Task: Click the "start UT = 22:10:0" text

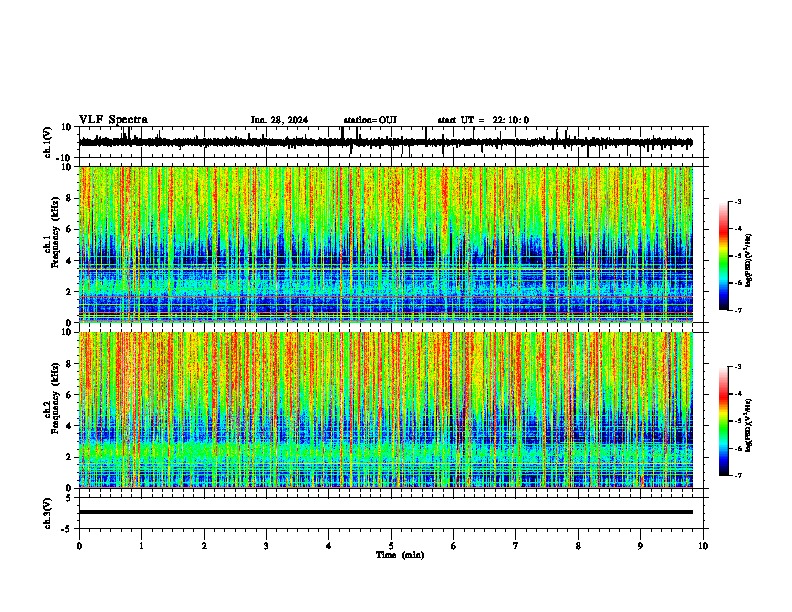Action: click(483, 120)
